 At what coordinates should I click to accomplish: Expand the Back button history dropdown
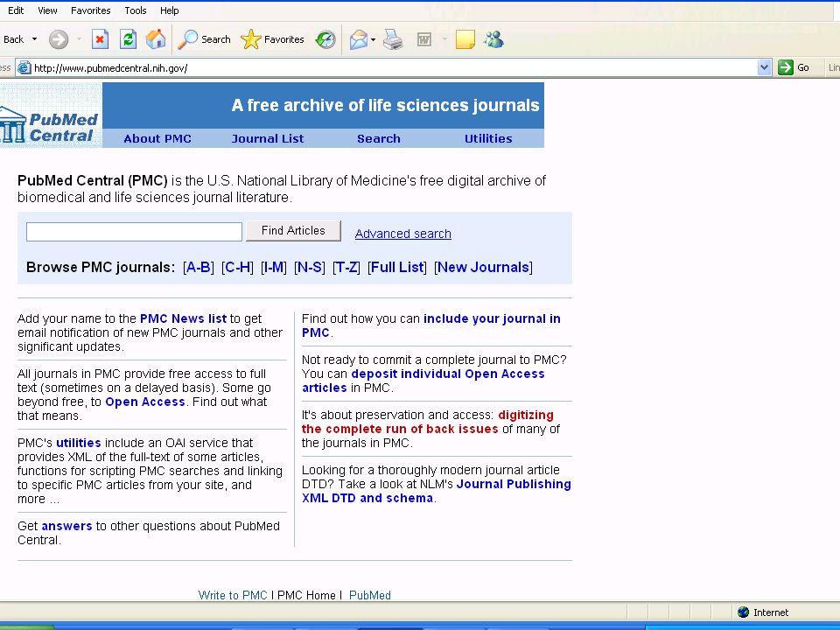pos(34,39)
